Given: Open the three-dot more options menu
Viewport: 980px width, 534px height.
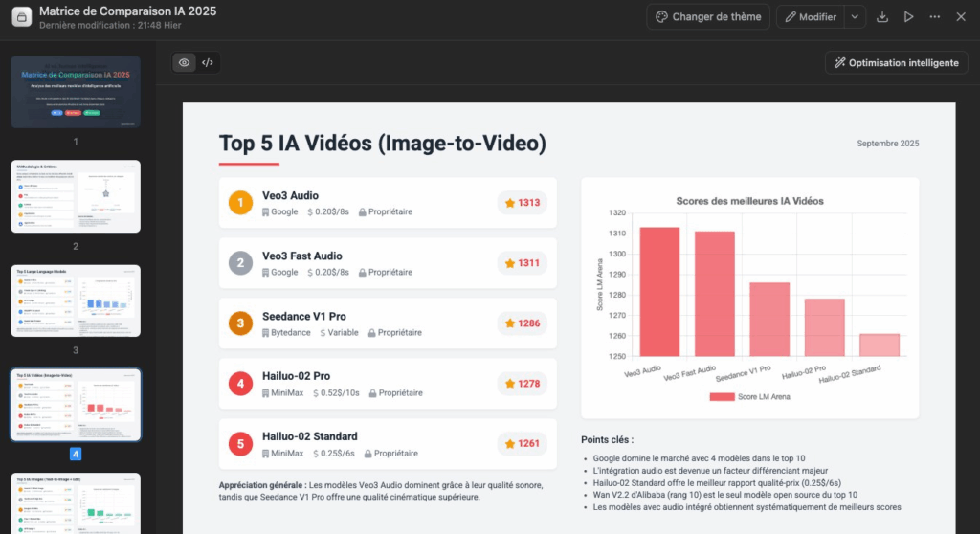Looking at the screenshot, I should click(x=935, y=17).
